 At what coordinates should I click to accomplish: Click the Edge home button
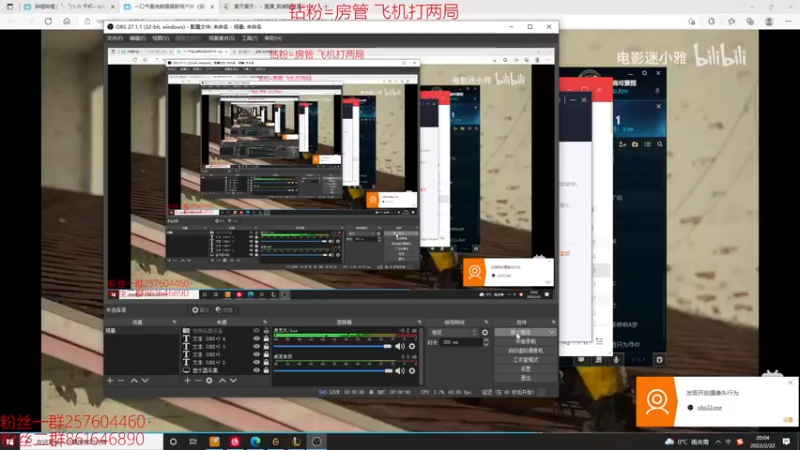coord(67,21)
